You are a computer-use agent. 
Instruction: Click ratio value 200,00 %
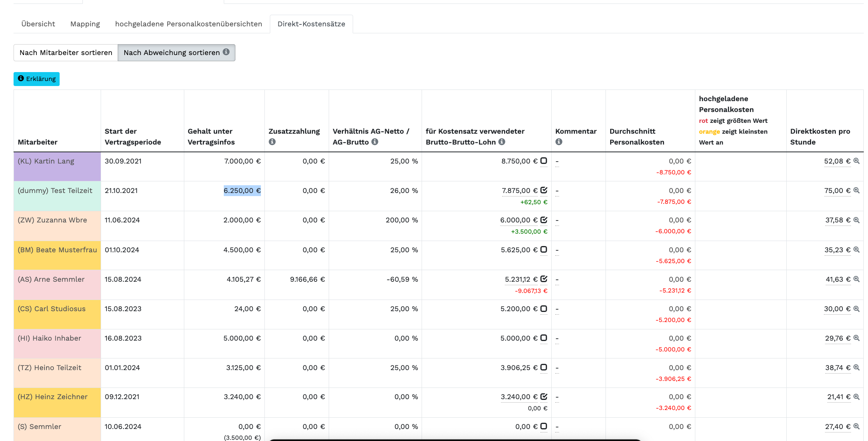pyautogui.click(x=402, y=220)
